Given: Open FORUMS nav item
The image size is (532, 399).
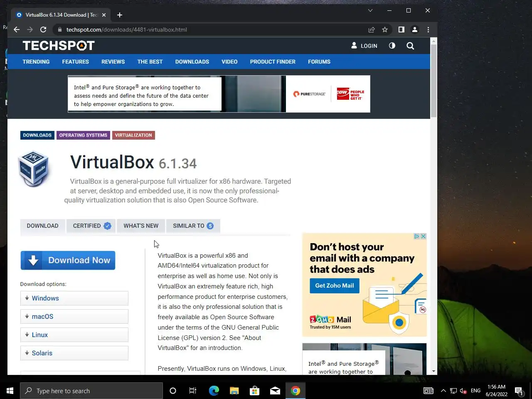Looking at the screenshot, I should pos(319,62).
